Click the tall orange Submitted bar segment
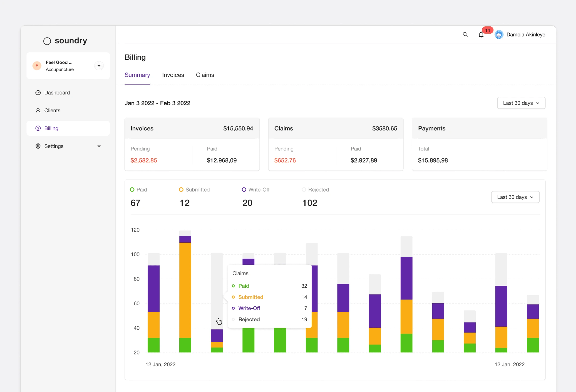Image resolution: width=576 pixels, height=392 pixels. tap(185, 290)
